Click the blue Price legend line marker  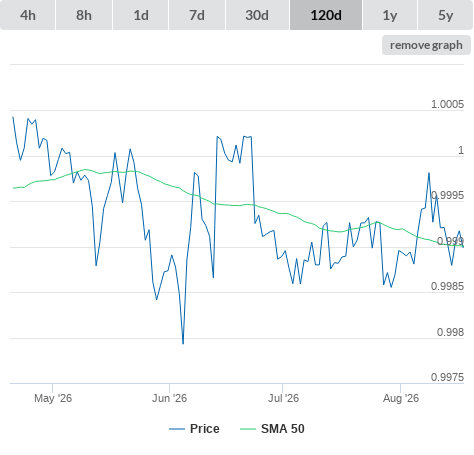tap(177, 429)
